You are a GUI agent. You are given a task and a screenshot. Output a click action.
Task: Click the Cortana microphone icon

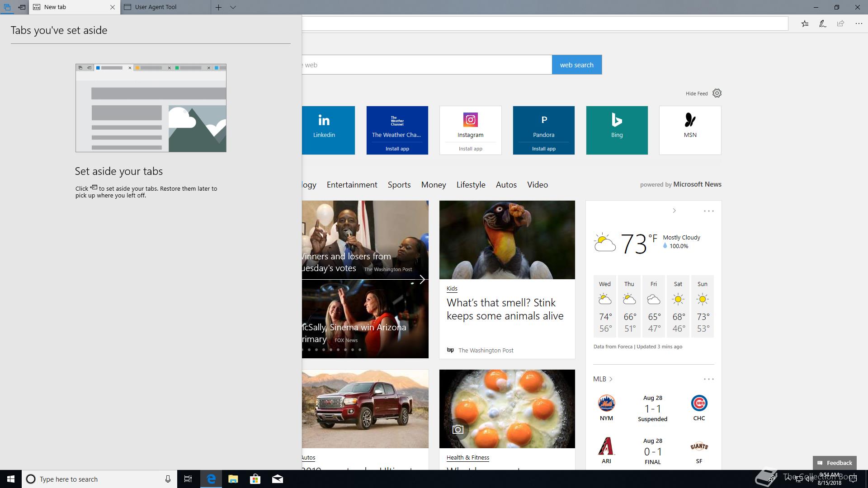(x=168, y=479)
